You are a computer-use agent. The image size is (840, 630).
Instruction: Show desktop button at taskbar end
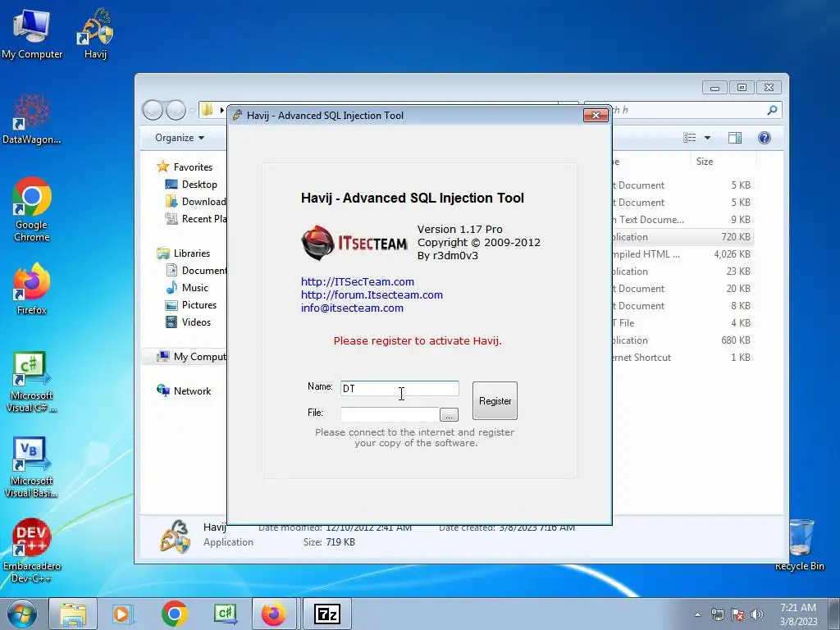834,614
